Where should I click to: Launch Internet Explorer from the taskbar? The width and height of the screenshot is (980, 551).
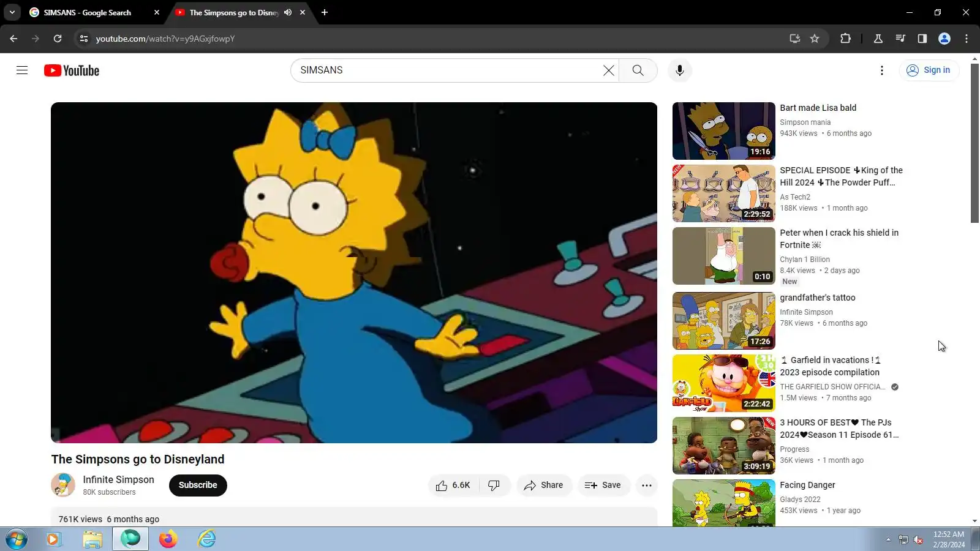click(x=206, y=539)
